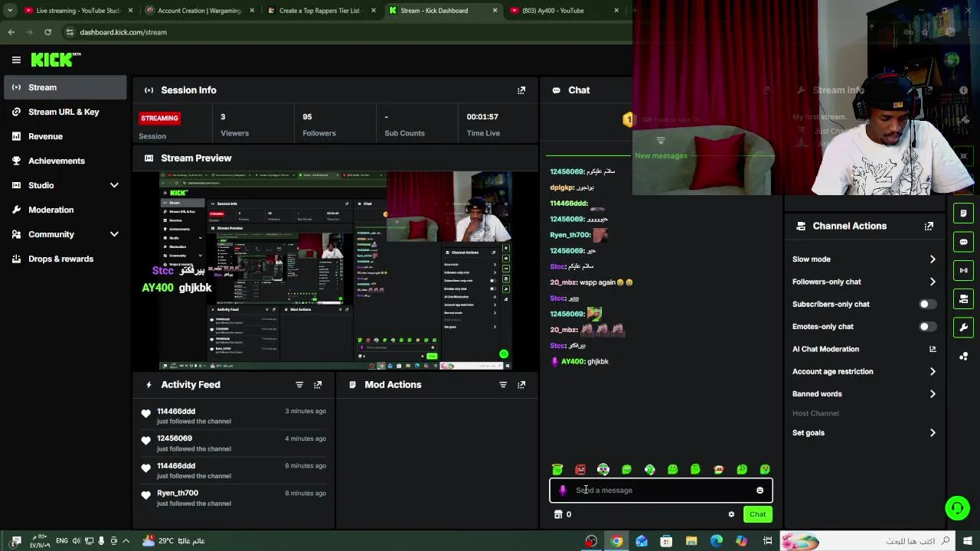Viewport: 980px width, 551px height.
Task: Open the Achievements page
Action: pyautogui.click(x=65, y=161)
